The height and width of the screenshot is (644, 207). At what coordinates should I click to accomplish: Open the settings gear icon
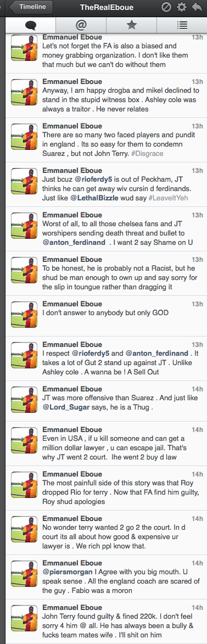(181, 7)
